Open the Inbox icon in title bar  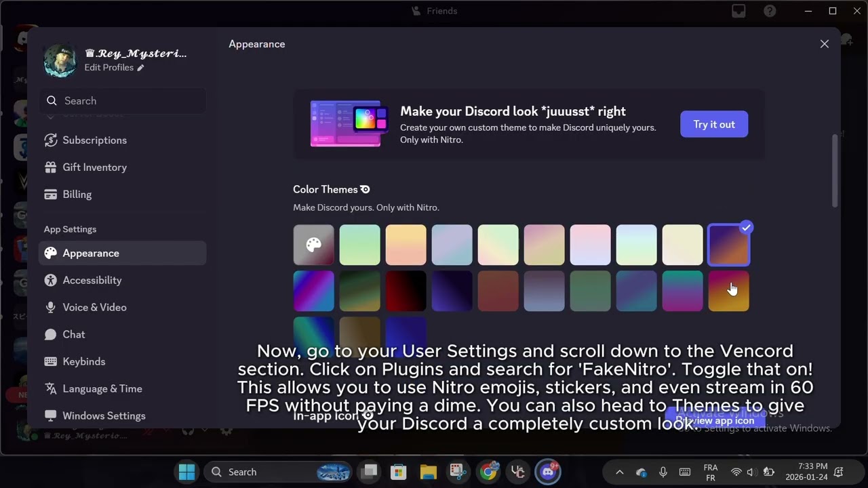coord(738,11)
